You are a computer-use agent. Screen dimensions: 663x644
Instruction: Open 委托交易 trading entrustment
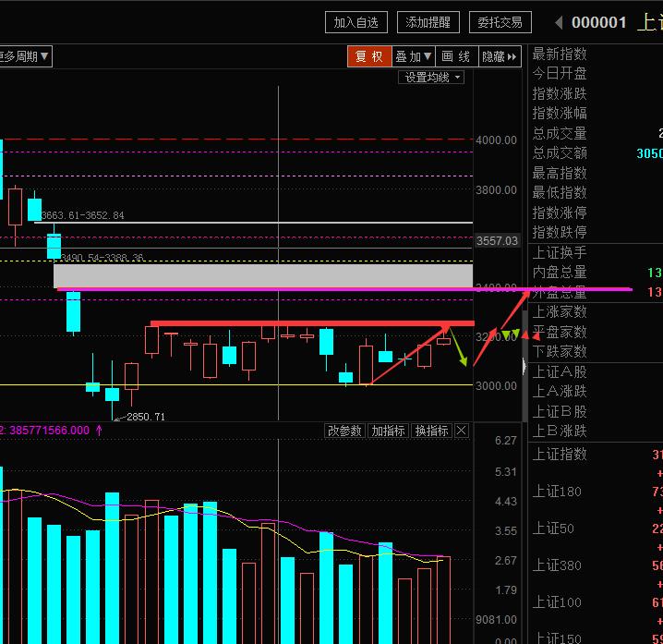point(500,22)
